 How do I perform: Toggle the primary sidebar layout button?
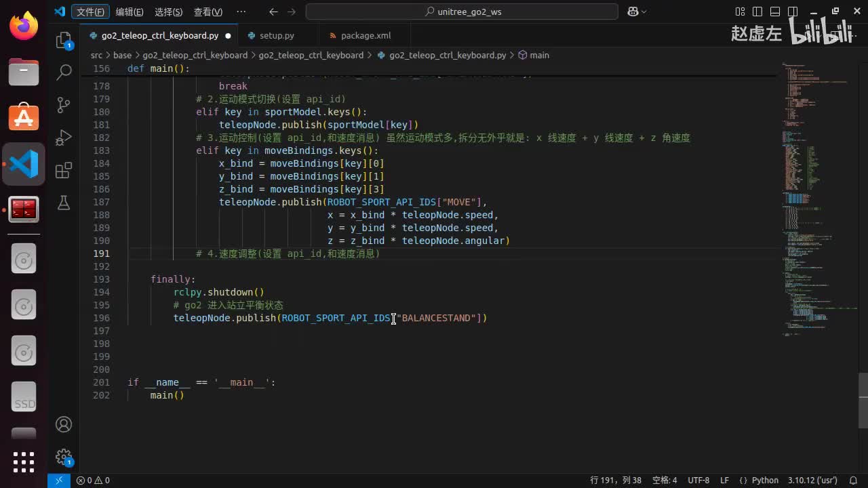coord(757,12)
